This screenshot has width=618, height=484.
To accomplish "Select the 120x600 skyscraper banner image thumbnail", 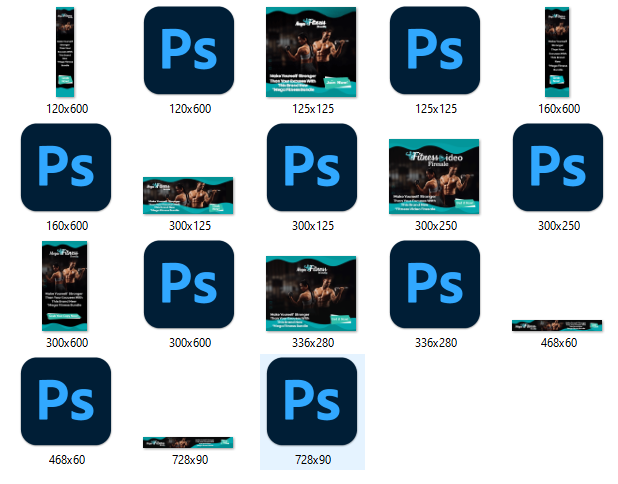I will [65, 52].
